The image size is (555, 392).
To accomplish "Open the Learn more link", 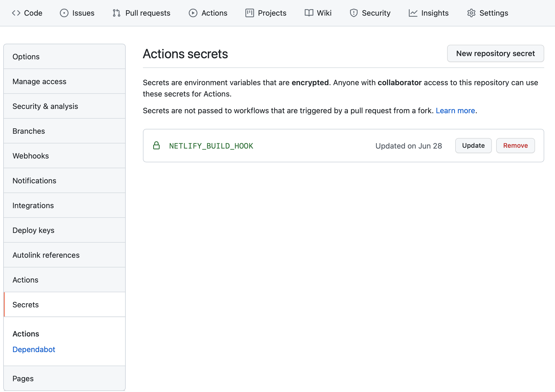I will [x=455, y=110].
